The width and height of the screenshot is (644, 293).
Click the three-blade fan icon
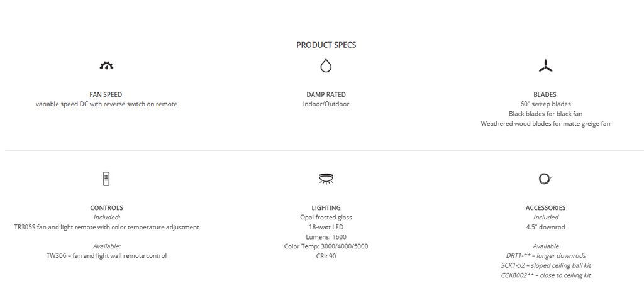[x=545, y=65]
